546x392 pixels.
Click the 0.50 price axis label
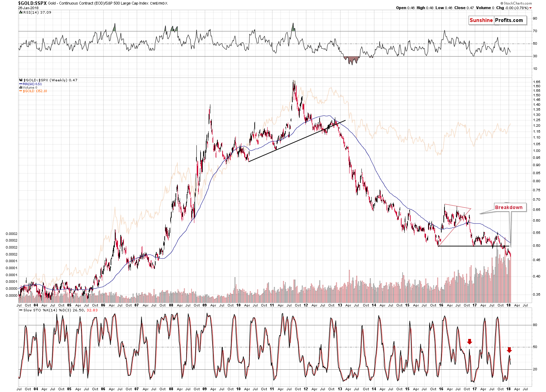click(537, 246)
